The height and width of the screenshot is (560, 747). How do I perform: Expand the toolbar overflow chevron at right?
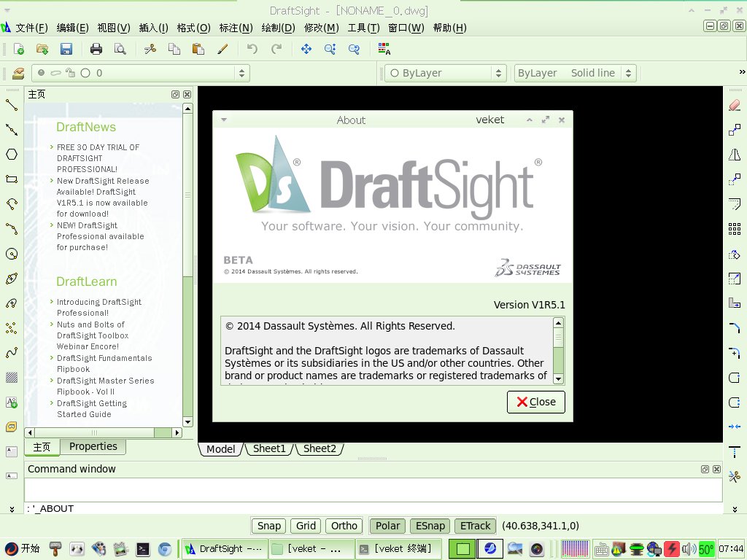[x=742, y=72]
